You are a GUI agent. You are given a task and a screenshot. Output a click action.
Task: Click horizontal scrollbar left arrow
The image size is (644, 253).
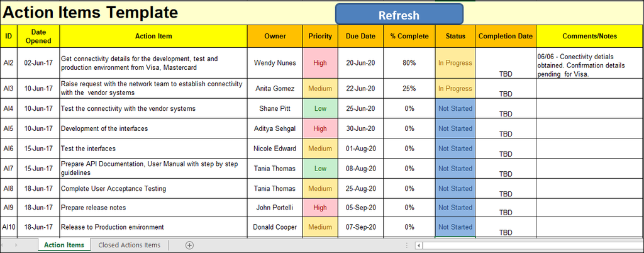click(x=418, y=245)
